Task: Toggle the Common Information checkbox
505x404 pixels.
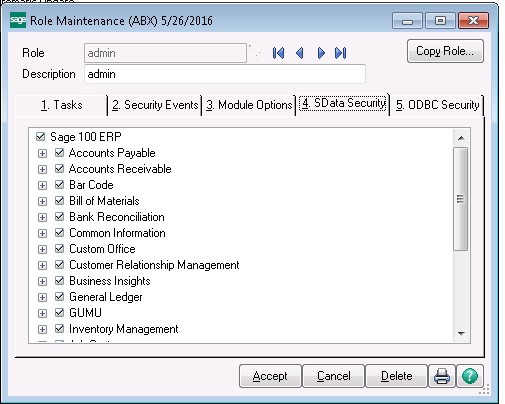Action: point(59,233)
